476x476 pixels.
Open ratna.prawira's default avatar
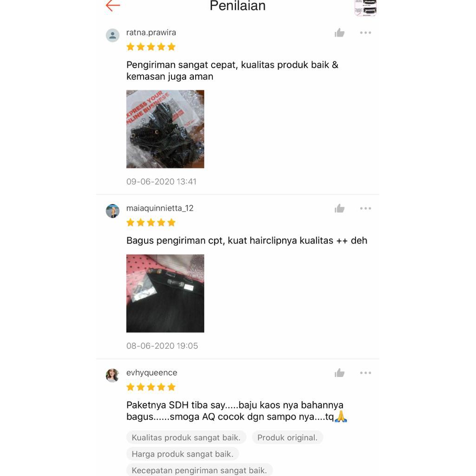tap(112, 35)
